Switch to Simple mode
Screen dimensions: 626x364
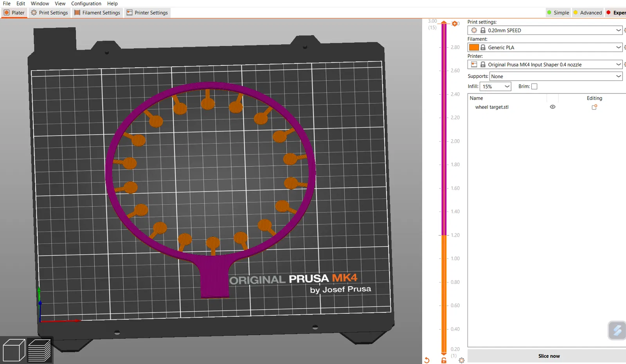tap(558, 13)
